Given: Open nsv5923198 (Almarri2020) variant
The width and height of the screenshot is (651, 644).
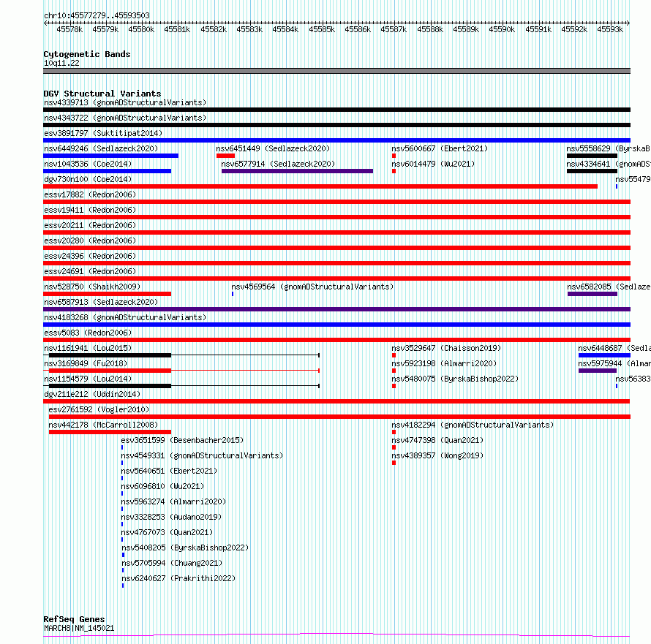Looking at the screenshot, I should click(444, 363).
